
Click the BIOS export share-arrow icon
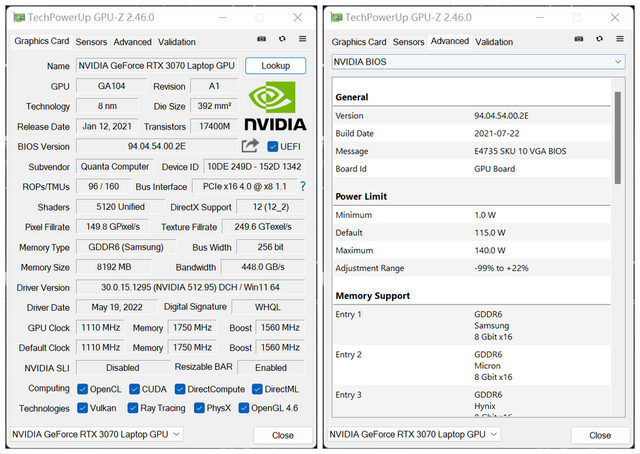point(250,146)
